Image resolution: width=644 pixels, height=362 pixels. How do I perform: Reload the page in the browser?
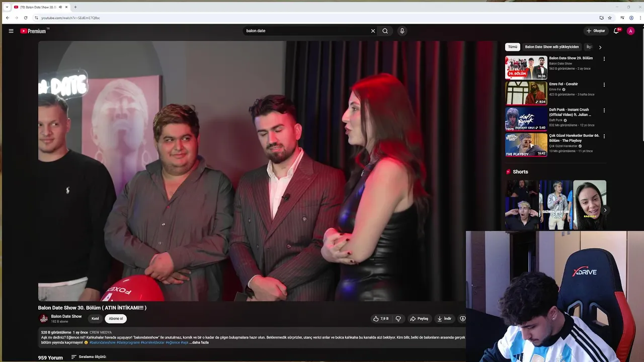[x=26, y=18]
